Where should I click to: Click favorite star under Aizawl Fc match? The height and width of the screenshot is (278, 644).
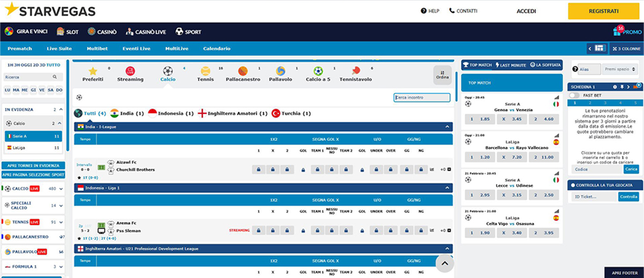pos(79,177)
